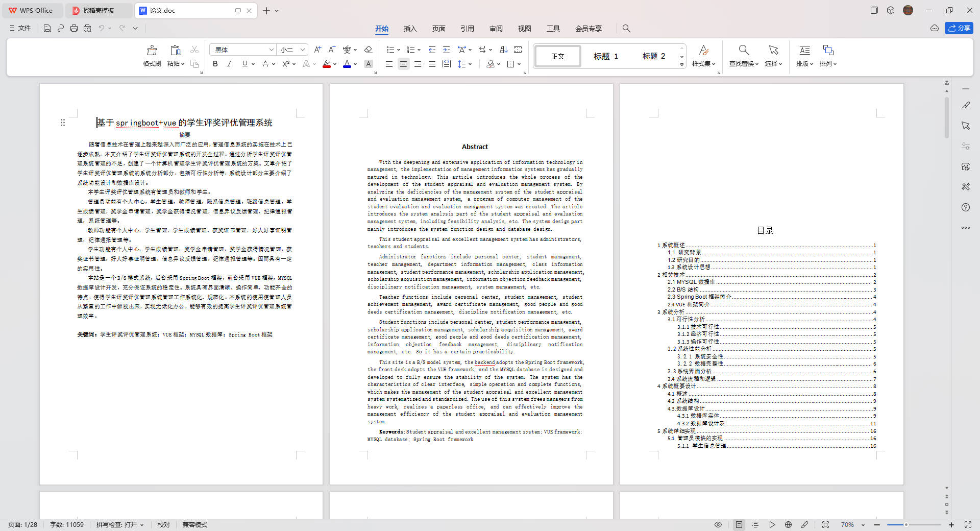Click the pen tool in right sidebar
Image resolution: width=980 pixels, height=531 pixels.
[966, 105]
